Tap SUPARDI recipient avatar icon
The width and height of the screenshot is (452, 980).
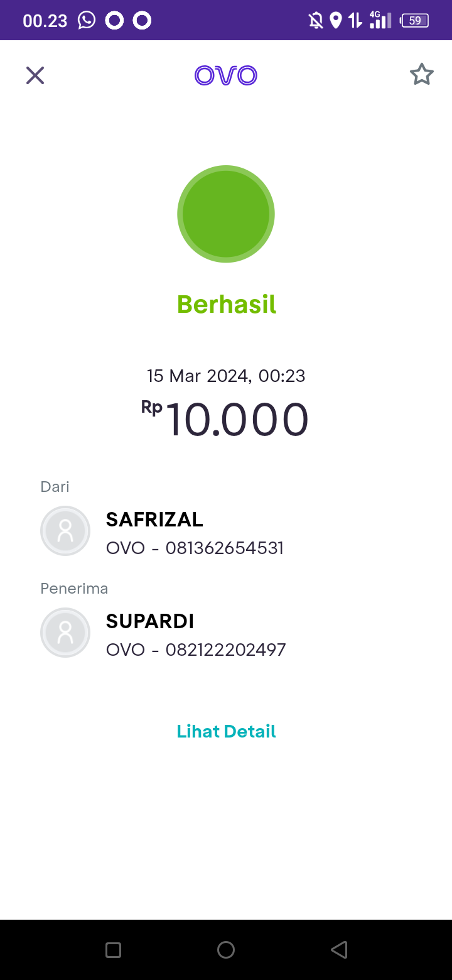pos(65,633)
